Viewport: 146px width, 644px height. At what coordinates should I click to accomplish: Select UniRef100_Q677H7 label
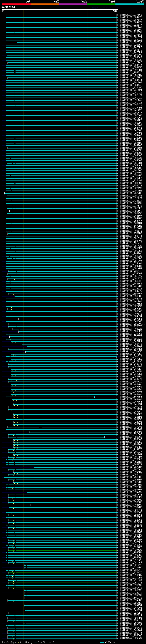tap(131, 467)
